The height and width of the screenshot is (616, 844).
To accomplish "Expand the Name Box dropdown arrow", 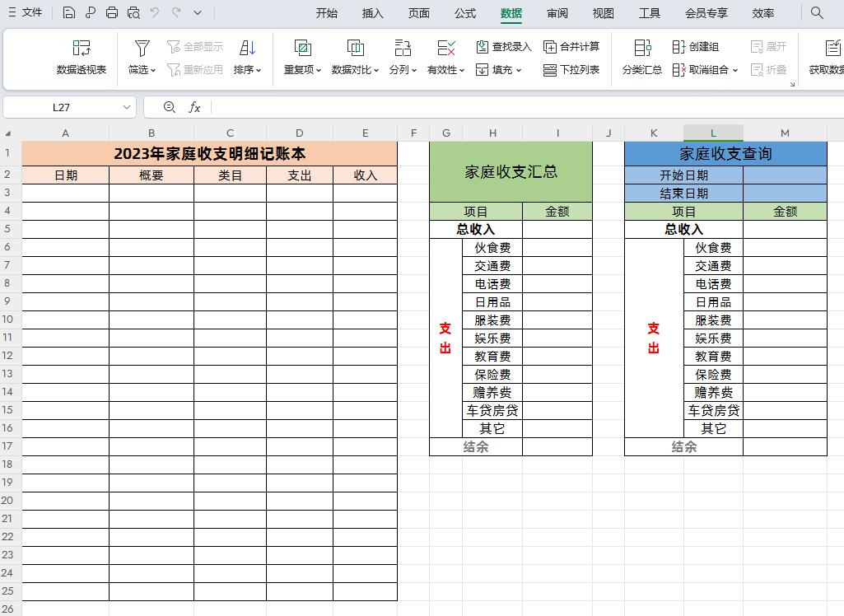I will point(127,107).
